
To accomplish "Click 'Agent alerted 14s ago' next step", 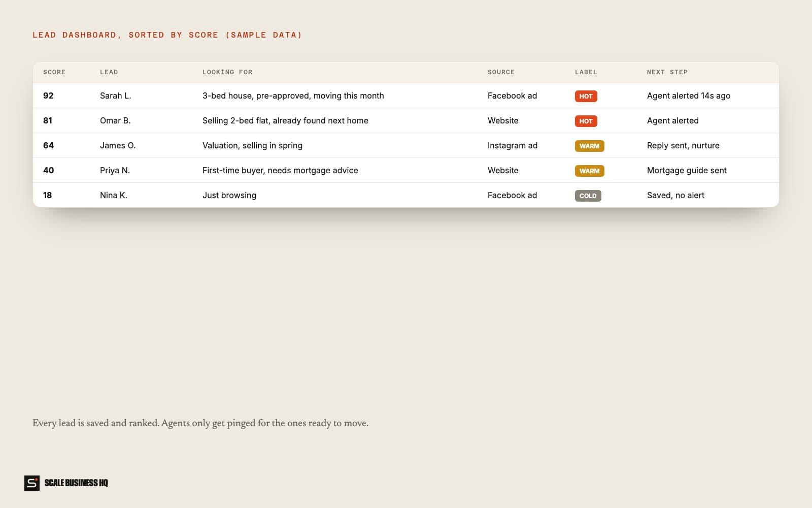I will [x=689, y=96].
